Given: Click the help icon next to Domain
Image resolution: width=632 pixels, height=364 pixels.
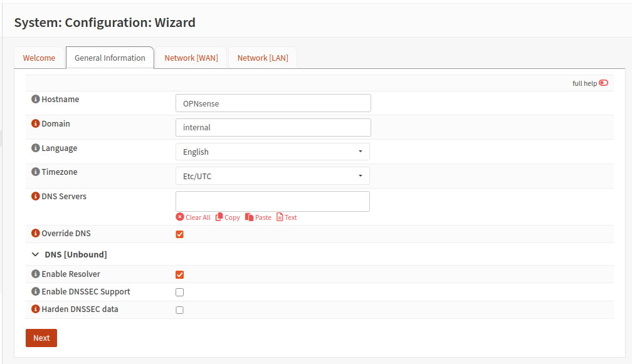Looking at the screenshot, I should 36,124.
